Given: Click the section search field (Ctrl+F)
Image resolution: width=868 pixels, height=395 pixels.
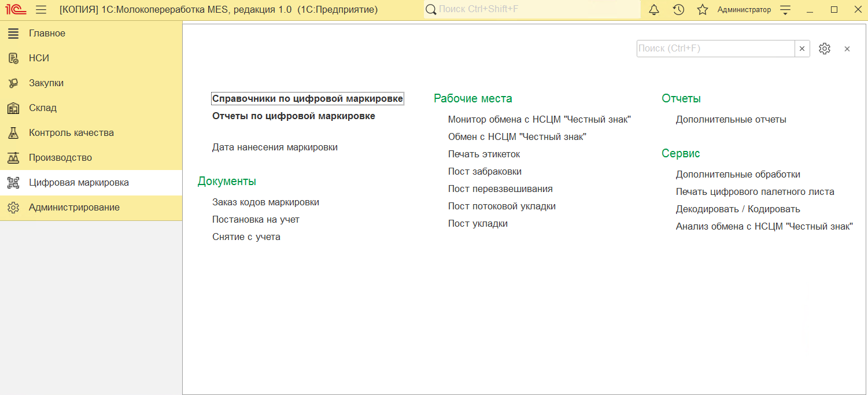Looking at the screenshot, I should 715,49.
